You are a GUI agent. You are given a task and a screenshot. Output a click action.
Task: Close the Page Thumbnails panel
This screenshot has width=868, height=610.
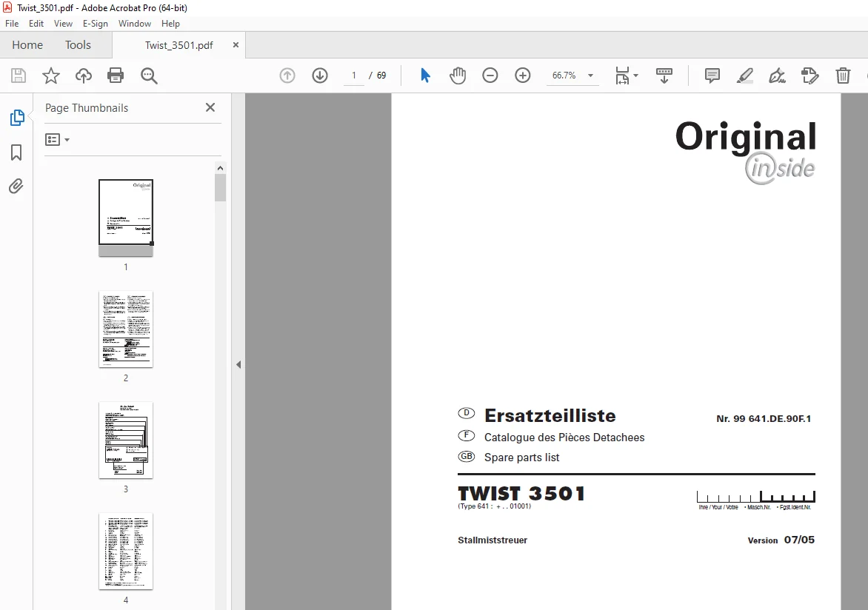click(x=210, y=107)
